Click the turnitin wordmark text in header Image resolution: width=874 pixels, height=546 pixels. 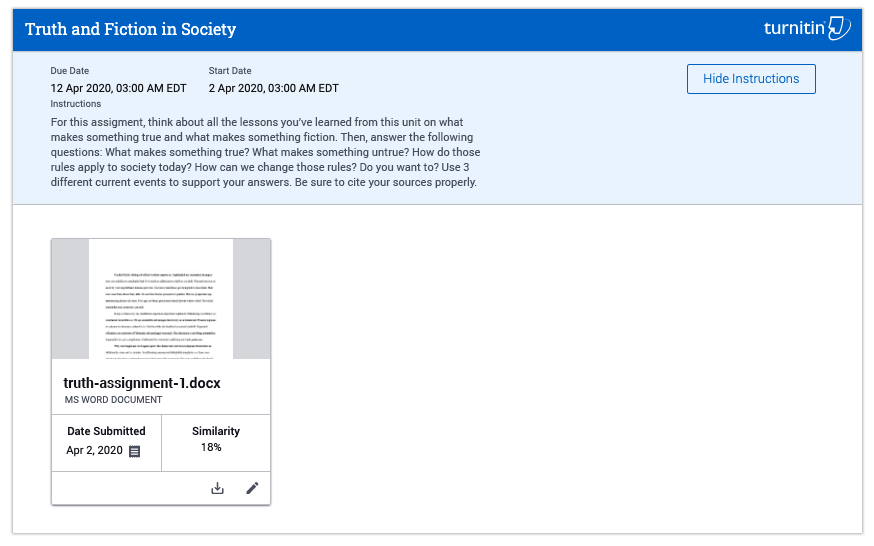[794, 28]
